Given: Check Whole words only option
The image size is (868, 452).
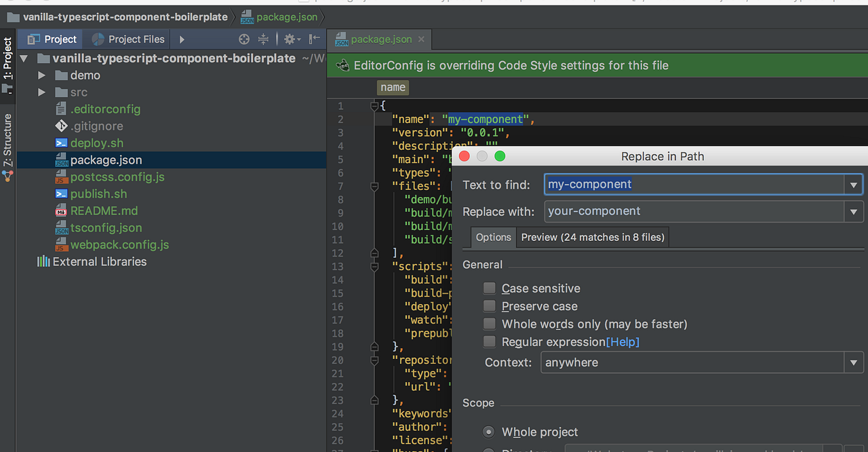Looking at the screenshot, I should pos(490,324).
